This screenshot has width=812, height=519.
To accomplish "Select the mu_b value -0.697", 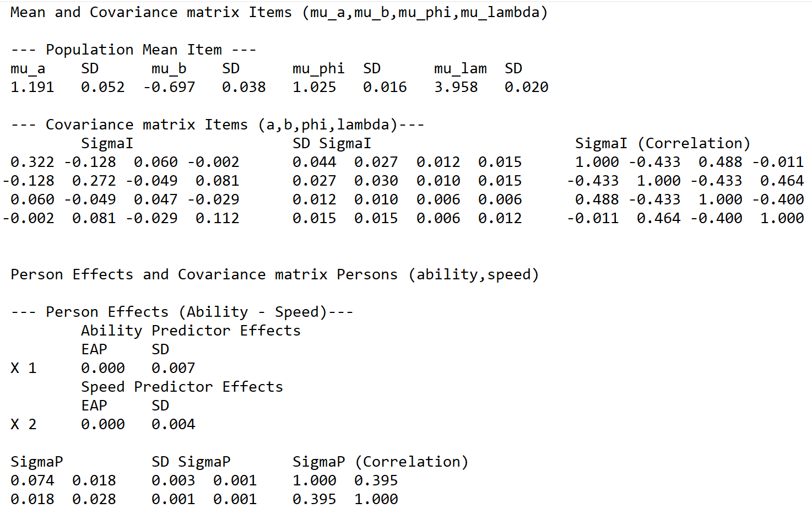I will 169,87.
